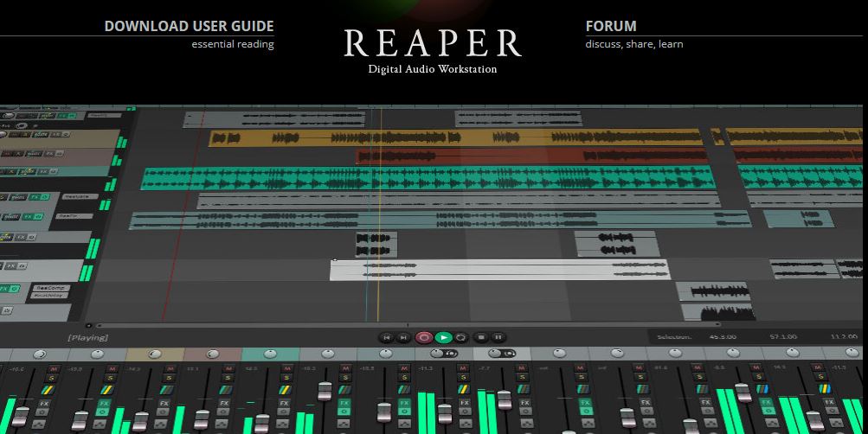Open the ReaDelay effect label below ReaComp
868x434 pixels.
[49, 296]
